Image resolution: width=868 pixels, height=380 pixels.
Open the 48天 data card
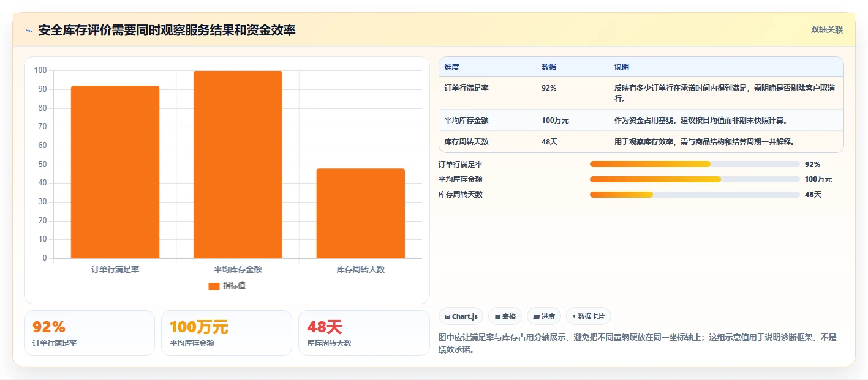pos(364,333)
